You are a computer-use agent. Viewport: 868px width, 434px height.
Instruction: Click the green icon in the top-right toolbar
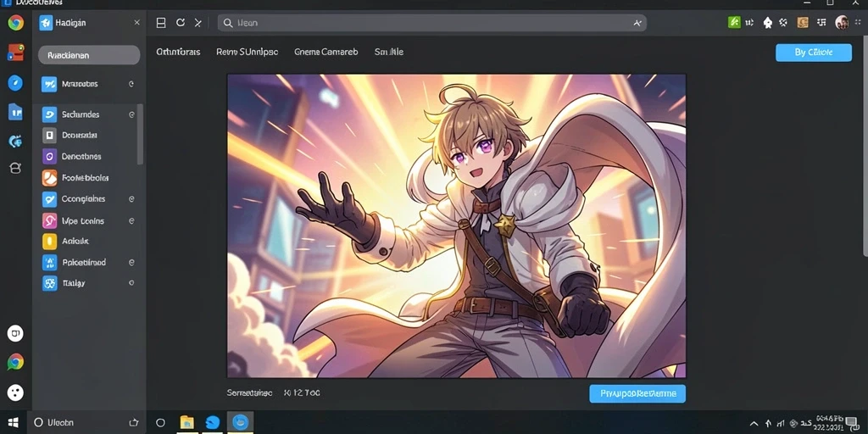(x=734, y=23)
